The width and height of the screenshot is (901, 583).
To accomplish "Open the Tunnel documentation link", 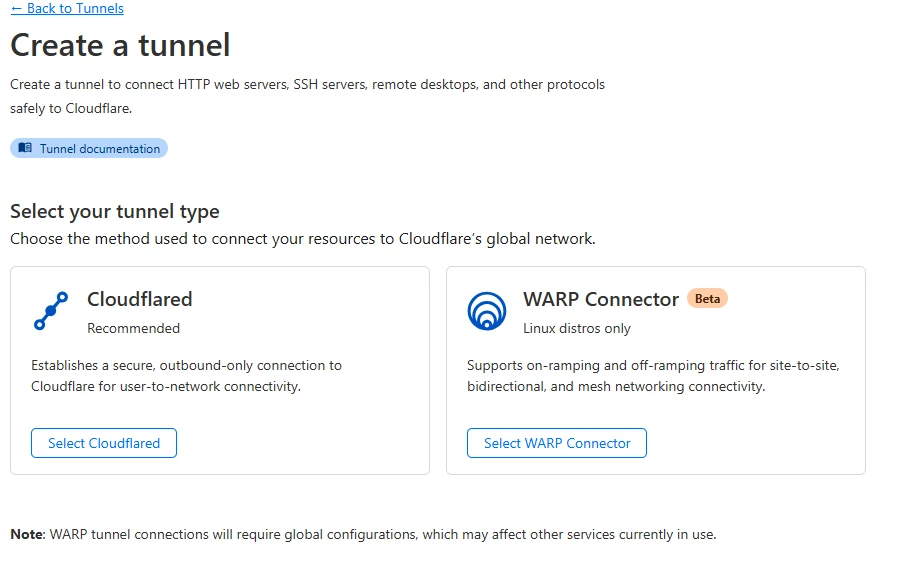I will (99, 149).
